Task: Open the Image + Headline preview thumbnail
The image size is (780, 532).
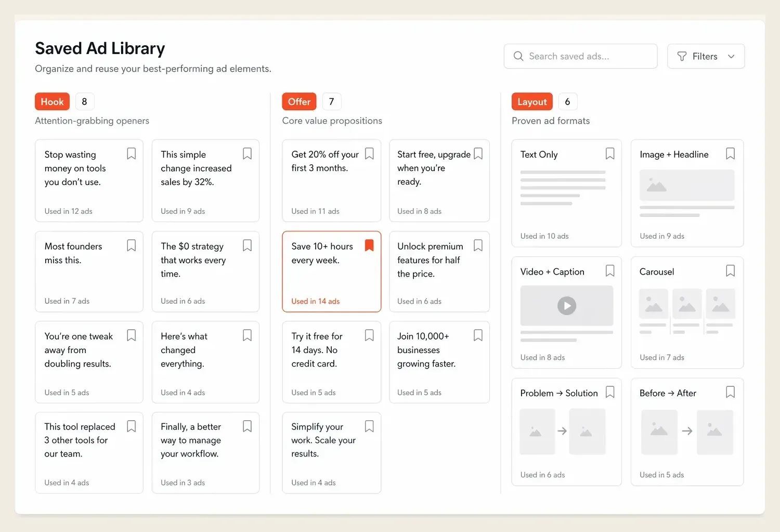Action: [687, 185]
